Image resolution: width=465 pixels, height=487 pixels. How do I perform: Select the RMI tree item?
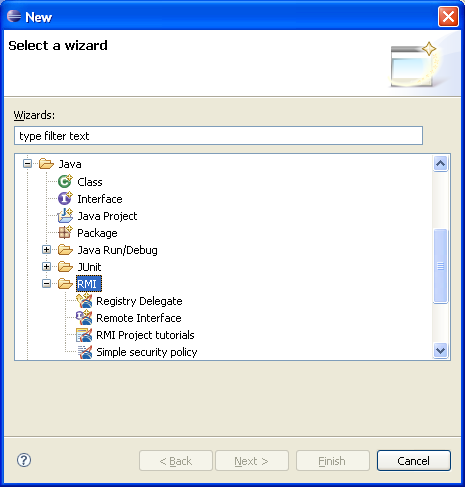point(89,284)
